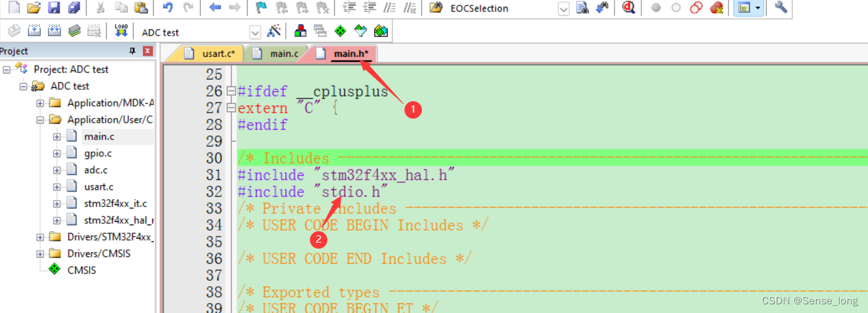Collapse the Application/User/C folder
Screen dimensions: 868x313
pyautogui.click(x=40, y=120)
